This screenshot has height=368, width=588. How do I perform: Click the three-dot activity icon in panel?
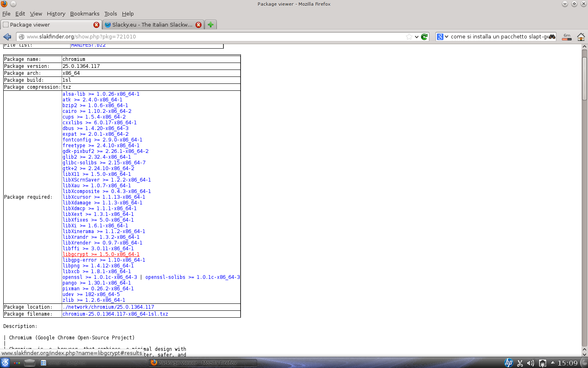[x=17, y=363]
